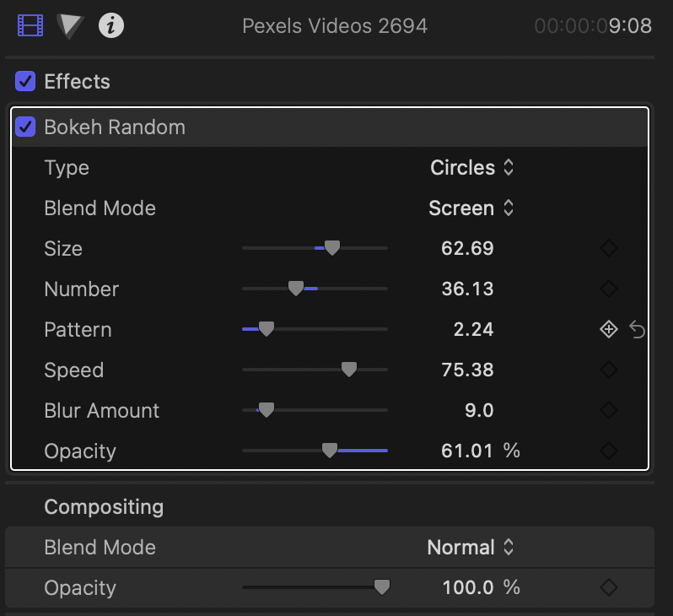The width and height of the screenshot is (673, 616).
Task: Click the Speed value 75.38
Action: (x=467, y=370)
